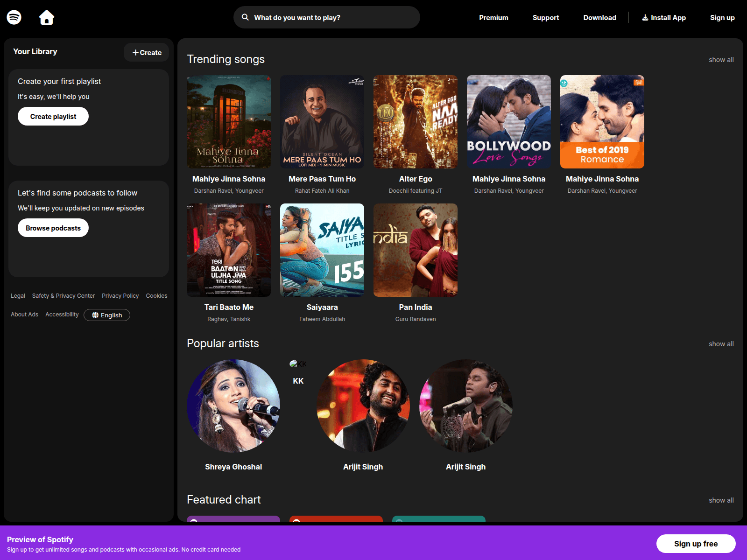
Task: Open artist photo with folded hands at microphone
Action: pyautogui.click(x=466, y=406)
